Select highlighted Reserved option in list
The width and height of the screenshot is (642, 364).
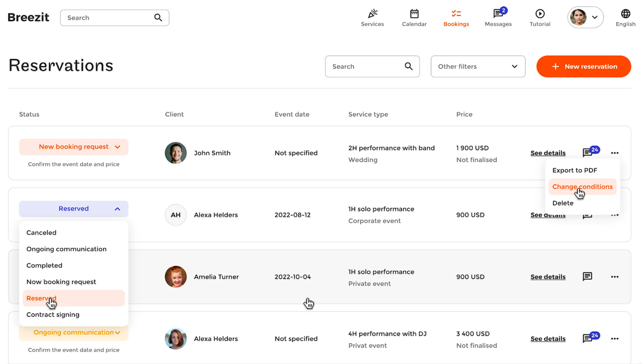pyautogui.click(x=74, y=298)
